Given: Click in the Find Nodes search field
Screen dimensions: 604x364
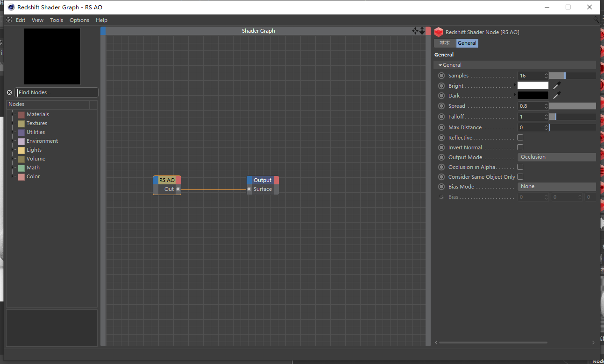Looking at the screenshot, I should pyautogui.click(x=57, y=92).
